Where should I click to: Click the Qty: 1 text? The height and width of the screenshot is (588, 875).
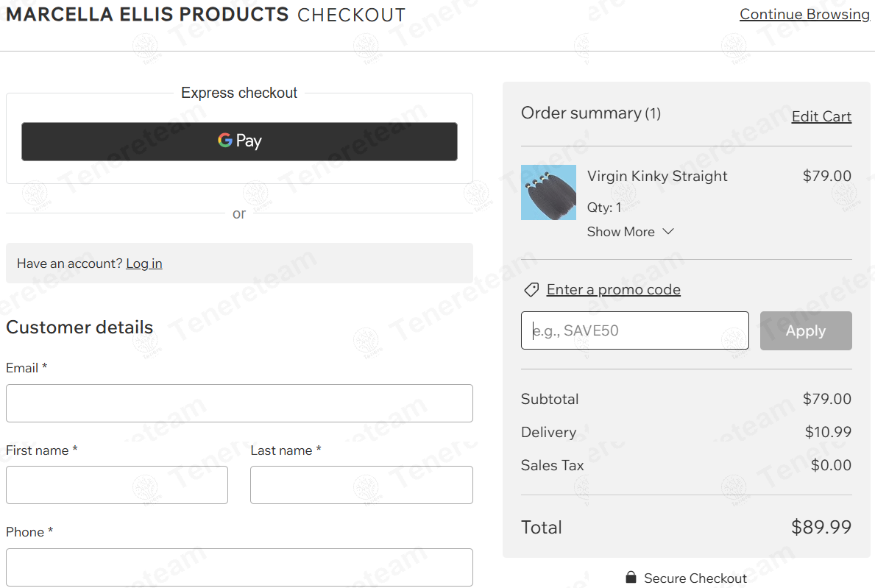point(603,208)
